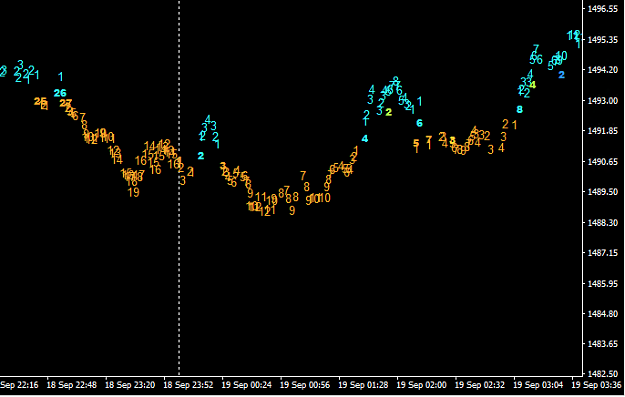625x397 pixels.
Task: Click the 1483.65 price axis label
Action: click(602, 344)
